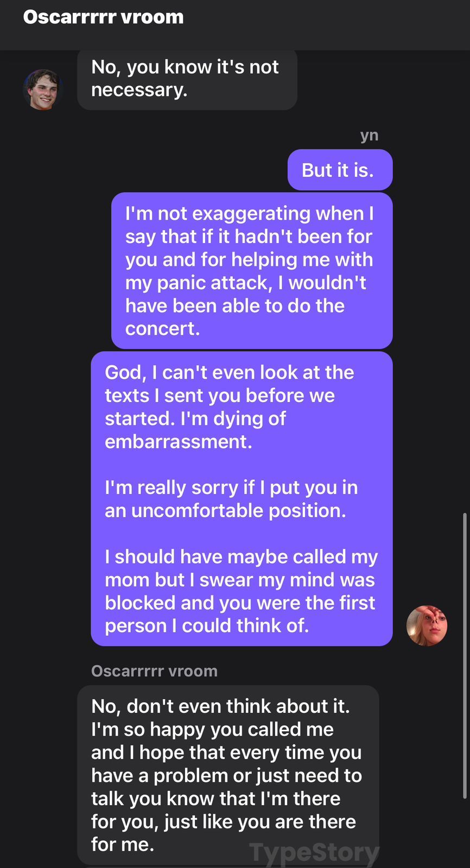Open the Oscarrrrr vroom chat header
The width and height of the screenshot is (470, 868).
103,17
